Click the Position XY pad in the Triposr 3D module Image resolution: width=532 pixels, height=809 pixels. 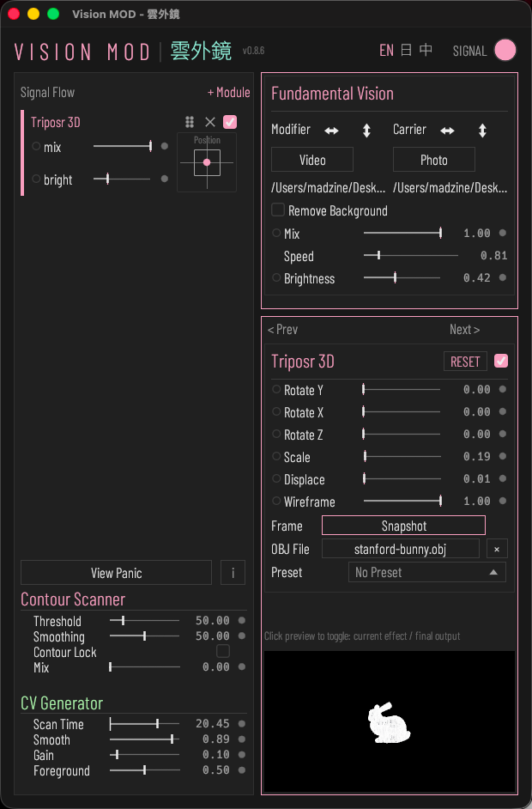click(x=207, y=162)
